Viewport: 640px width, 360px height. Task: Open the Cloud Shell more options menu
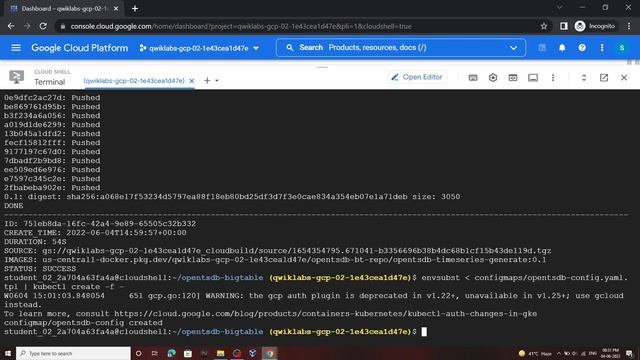pyautogui.click(x=553, y=78)
